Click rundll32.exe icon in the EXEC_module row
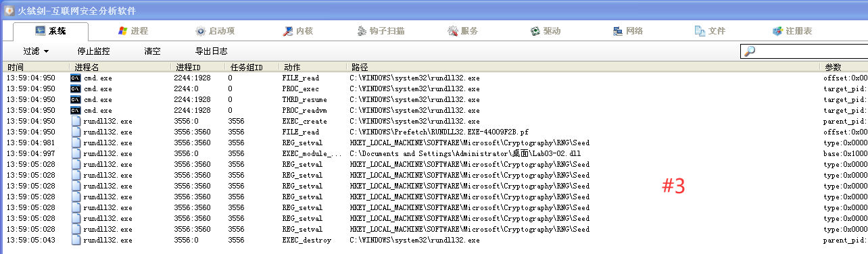This screenshot has width=868, height=254. pyautogui.click(x=76, y=153)
